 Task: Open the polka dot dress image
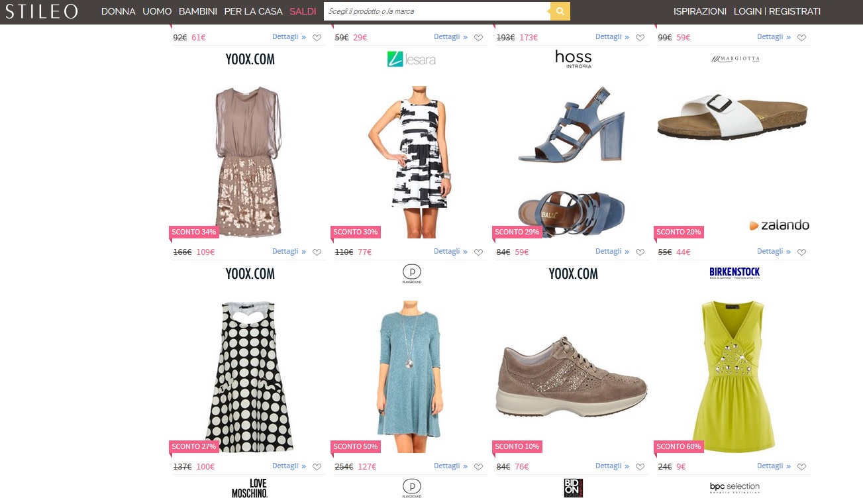click(249, 376)
